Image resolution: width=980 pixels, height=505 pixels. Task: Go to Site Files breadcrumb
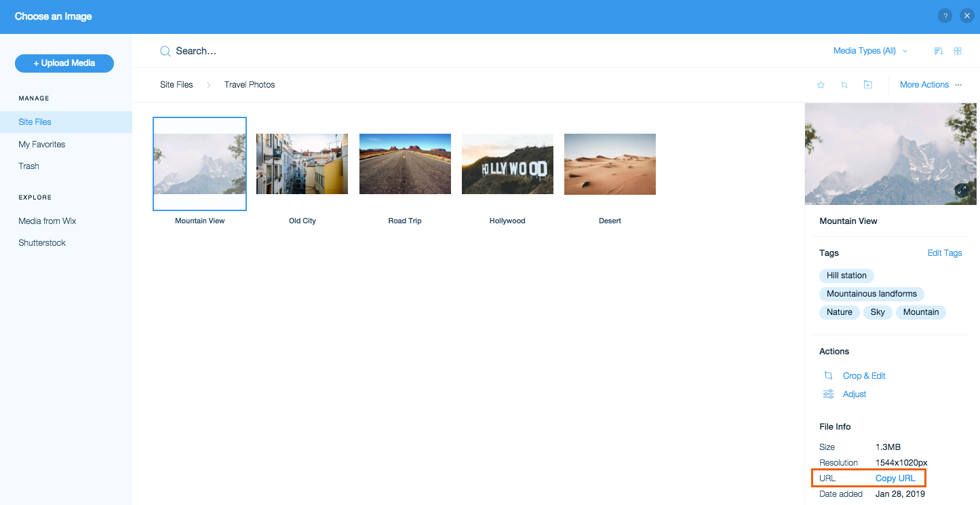tap(176, 85)
